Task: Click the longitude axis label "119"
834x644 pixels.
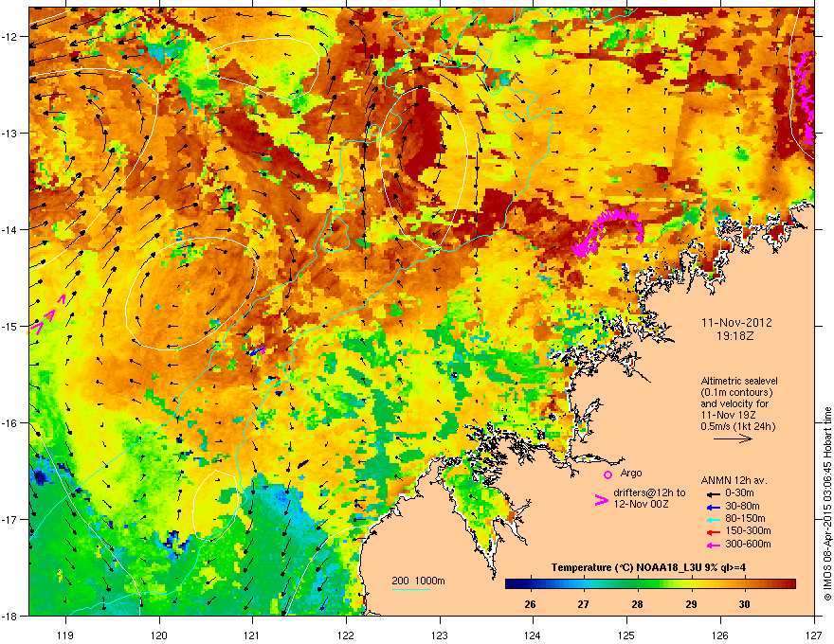Action: 65,635
